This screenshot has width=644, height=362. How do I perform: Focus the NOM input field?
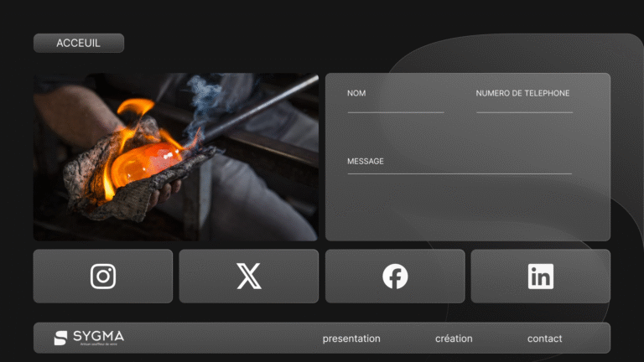396,101
